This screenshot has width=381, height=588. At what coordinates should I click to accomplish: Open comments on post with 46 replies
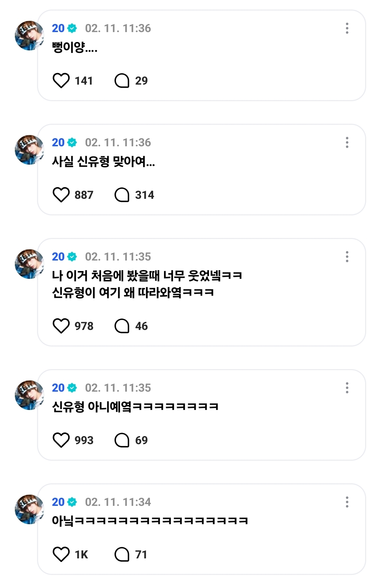click(122, 326)
